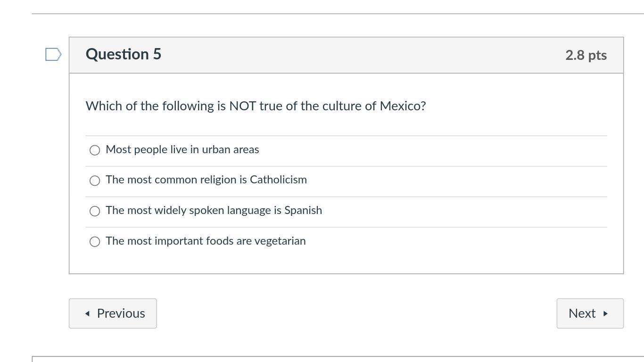Screen dimensions: 644x362
Task: Click the word "Next" on the navigation button
Action: pyautogui.click(x=582, y=313)
